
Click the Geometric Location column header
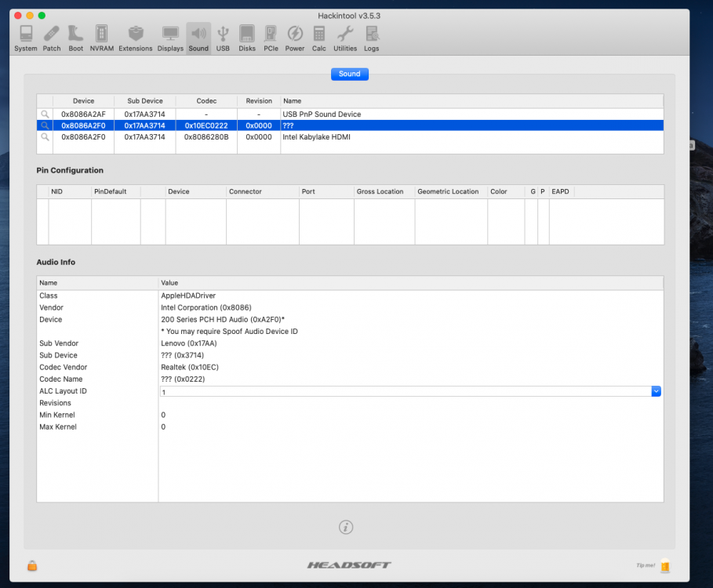coord(451,191)
